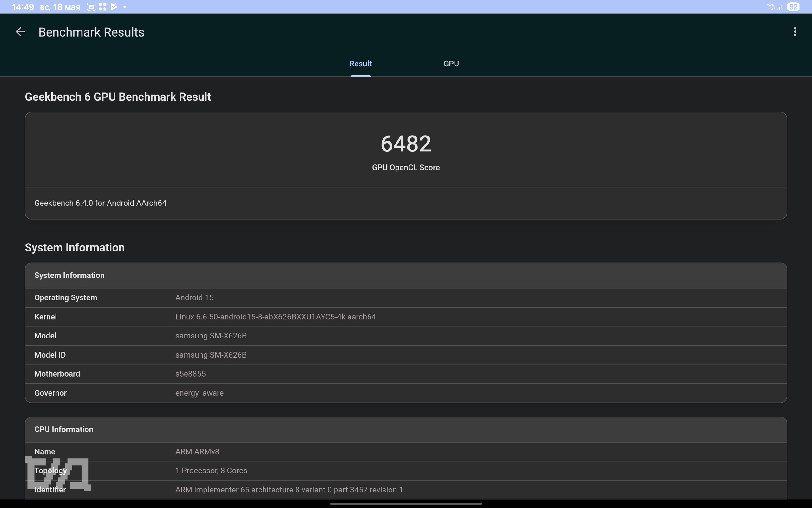The height and width of the screenshot is (508, 812).
Task: Switch to the GPU tab
Action: (451, 63)
